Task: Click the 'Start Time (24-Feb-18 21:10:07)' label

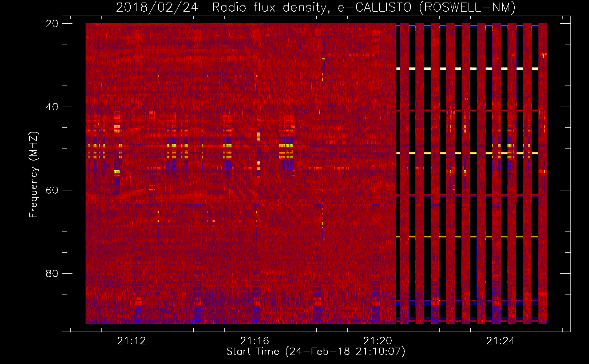Action: (x=316, y=352)
